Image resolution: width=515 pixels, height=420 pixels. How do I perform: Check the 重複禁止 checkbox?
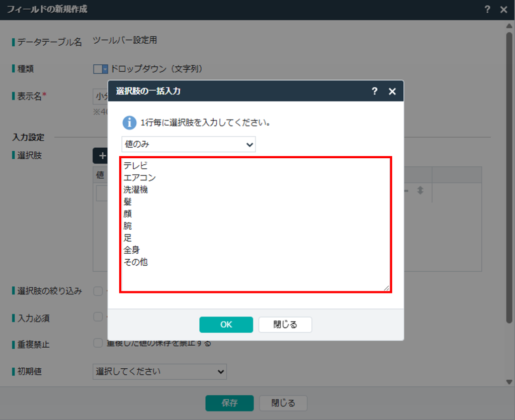point(98,343)
